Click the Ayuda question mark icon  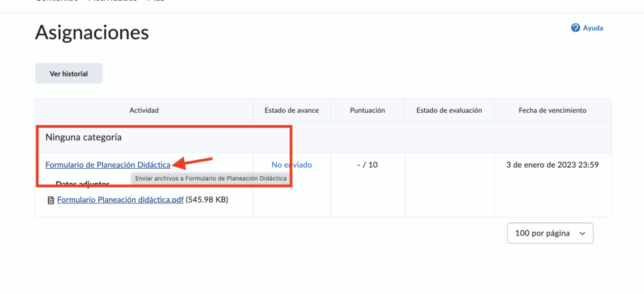[x=575, y=28]
